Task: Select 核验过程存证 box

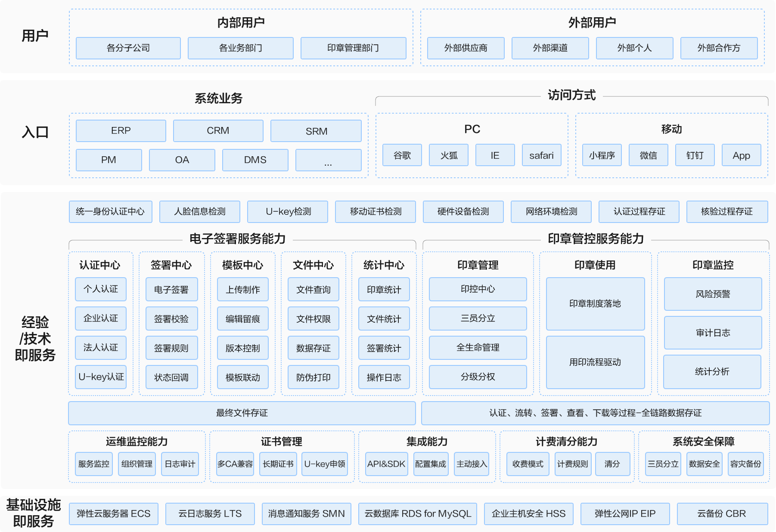Action: (727, 211)
